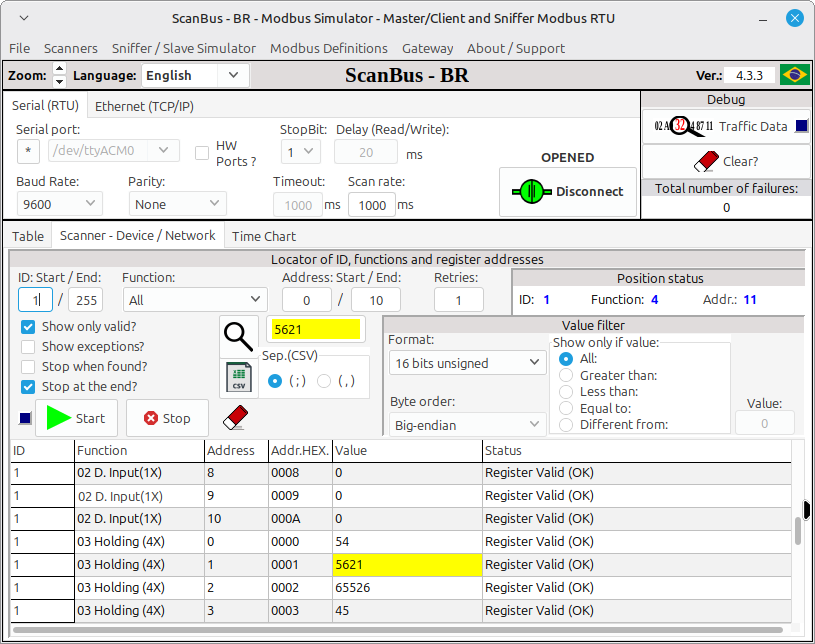Viewport: 815px width, 644px height.
Task: Click the asterisk serial port refresh button
Action: 29,151
